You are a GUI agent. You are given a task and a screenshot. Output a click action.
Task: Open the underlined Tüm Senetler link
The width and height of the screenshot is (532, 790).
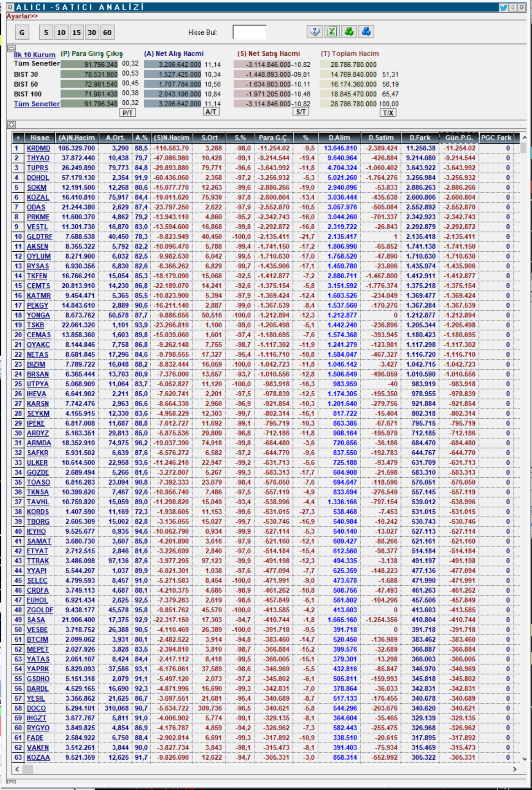click(x=37, y=104)
